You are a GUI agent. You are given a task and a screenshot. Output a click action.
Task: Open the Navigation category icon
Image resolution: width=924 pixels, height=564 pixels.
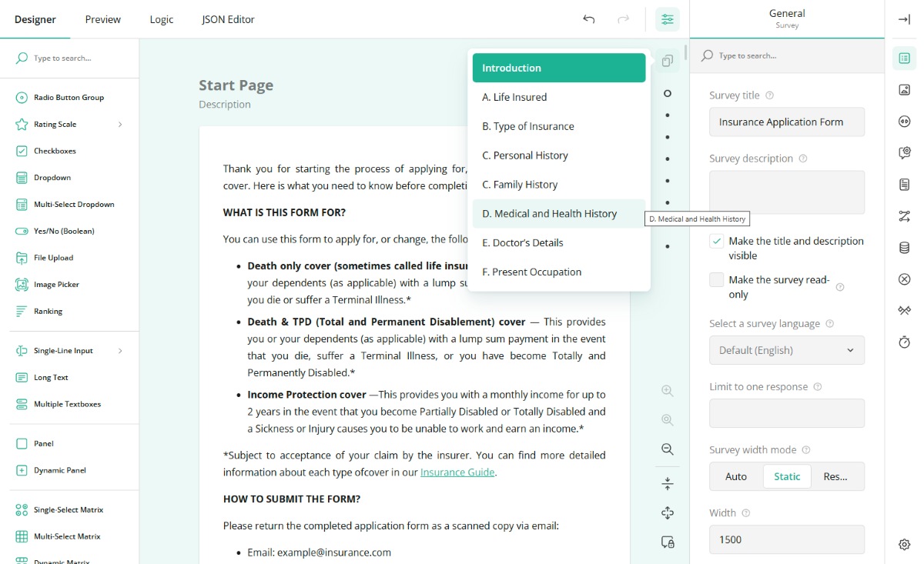[905, 121]
